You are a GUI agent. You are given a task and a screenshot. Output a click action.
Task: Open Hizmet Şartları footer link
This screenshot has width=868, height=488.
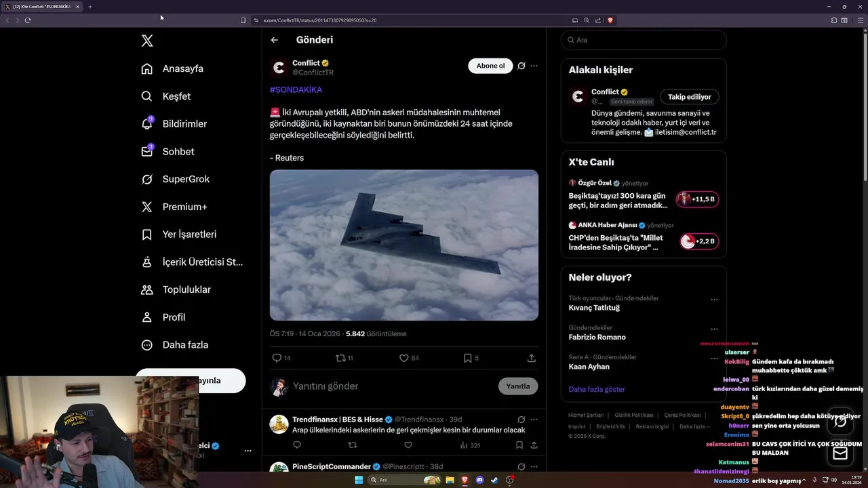(586, 415)
